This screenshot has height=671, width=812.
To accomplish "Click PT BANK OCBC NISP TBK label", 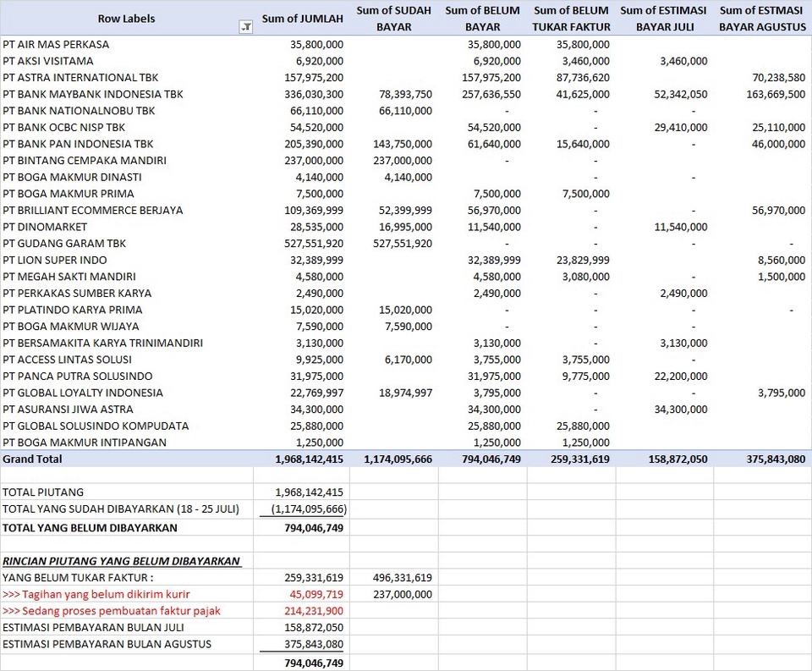I will 63,128.
